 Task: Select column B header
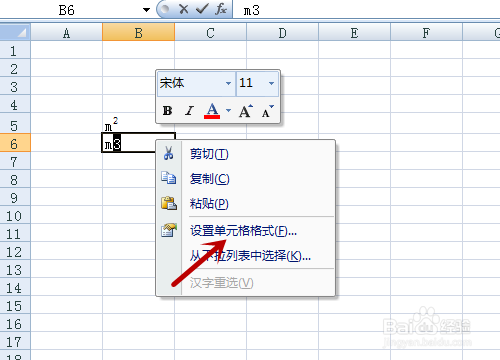[138, 33]
